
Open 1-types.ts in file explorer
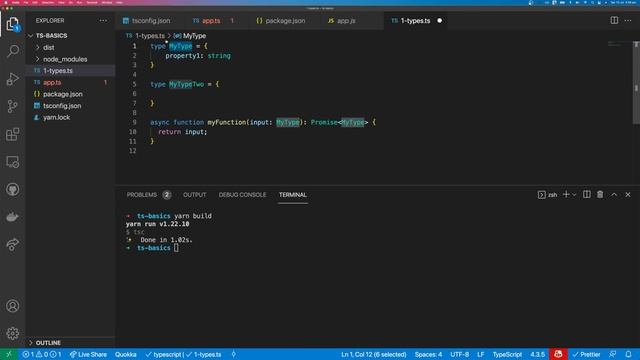coord(70,71)
